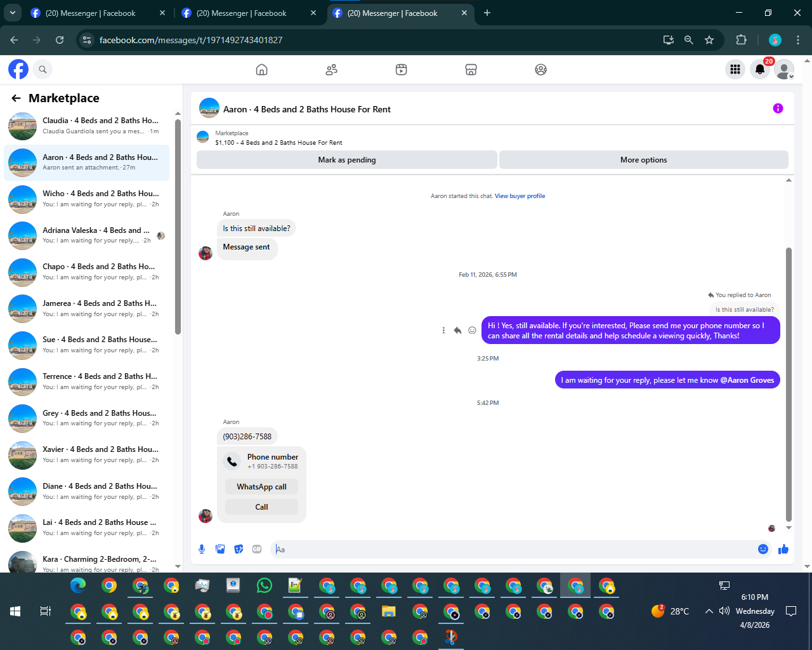Open conversation information purple icon
812x650 pixels.
(778, 109)
